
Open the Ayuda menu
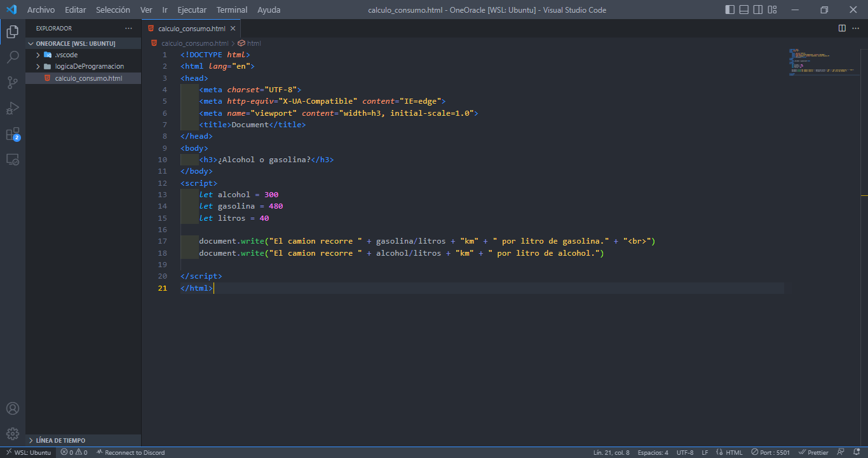tap(269, 10)
